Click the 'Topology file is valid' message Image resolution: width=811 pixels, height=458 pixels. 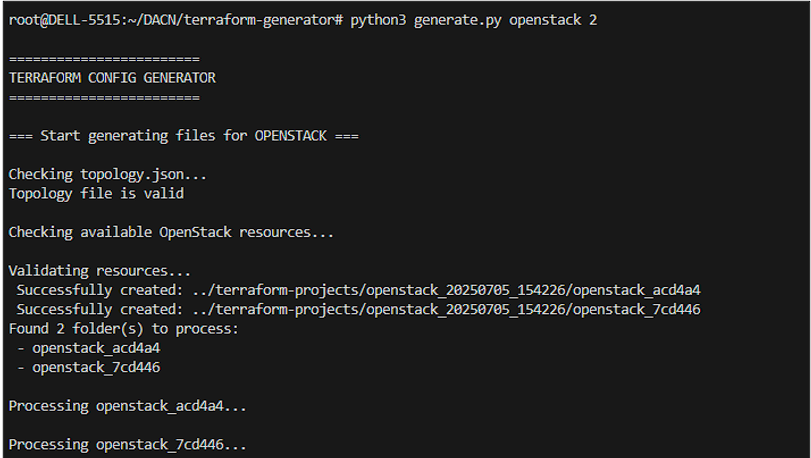pyautogui.click(x=96, y=194)
